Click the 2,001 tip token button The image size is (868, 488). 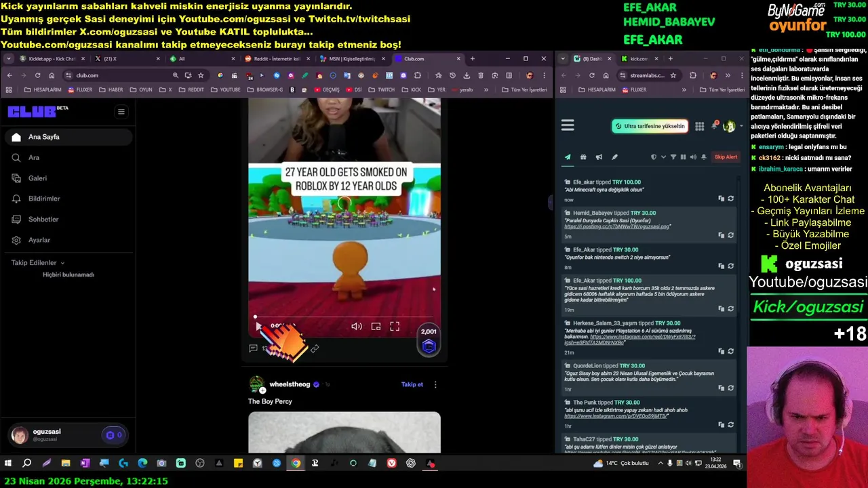coord(429,341)
